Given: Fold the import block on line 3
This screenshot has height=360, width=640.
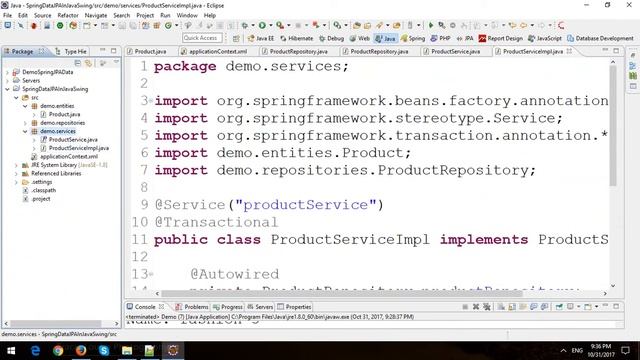Looking at the screenshot, I should tap(151, 100).
